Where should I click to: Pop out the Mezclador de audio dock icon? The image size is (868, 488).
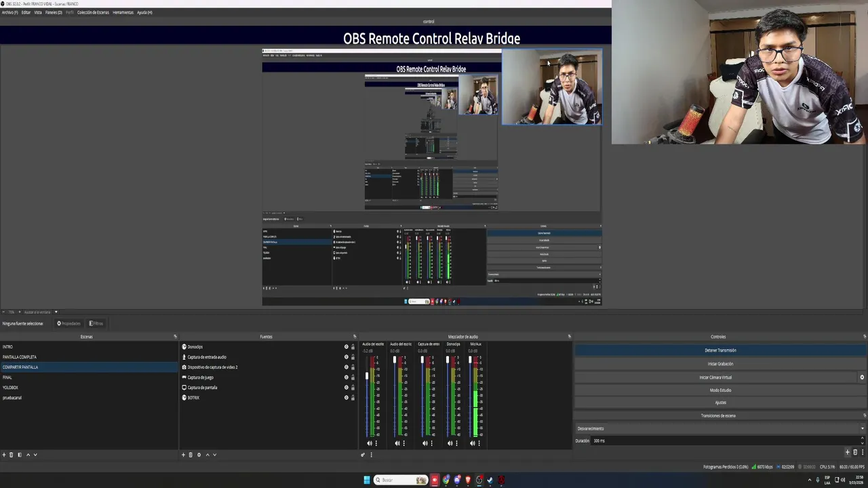click(x=569, y=336)
